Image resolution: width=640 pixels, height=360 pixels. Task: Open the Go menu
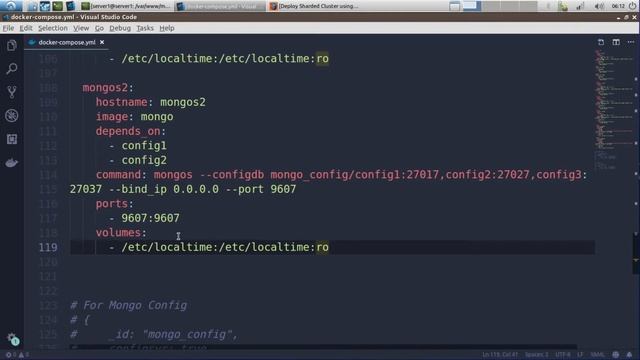tap(99, 28)
